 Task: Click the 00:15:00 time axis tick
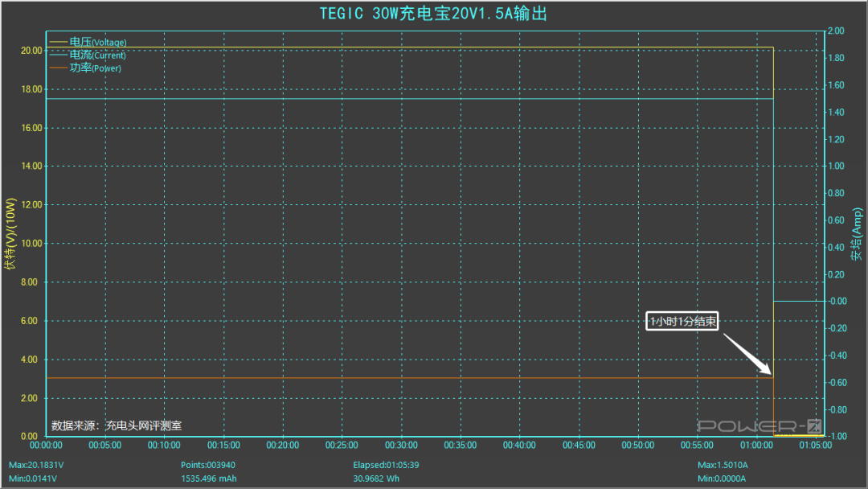click(x=223, y=446)
